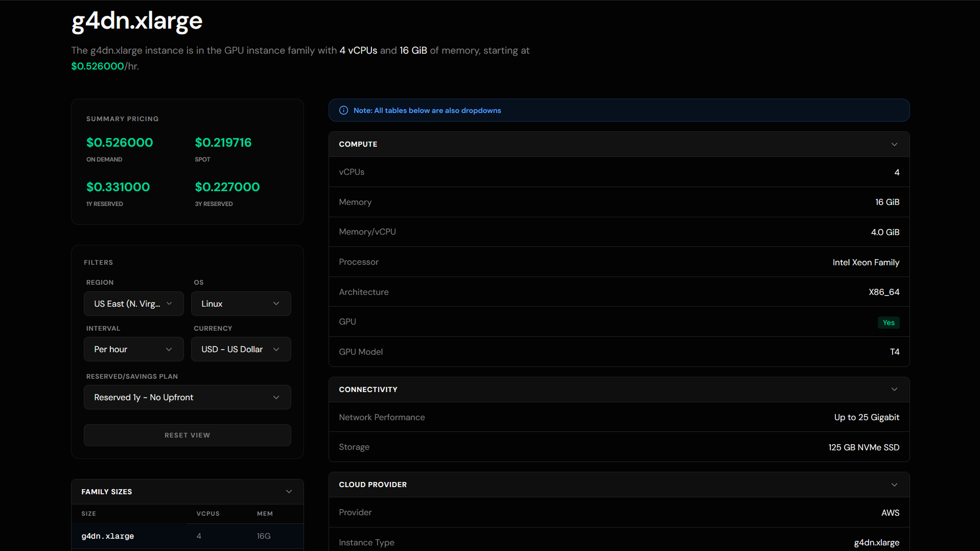Open the Reserved/Savings Plan dropdown

coord(187,397)
